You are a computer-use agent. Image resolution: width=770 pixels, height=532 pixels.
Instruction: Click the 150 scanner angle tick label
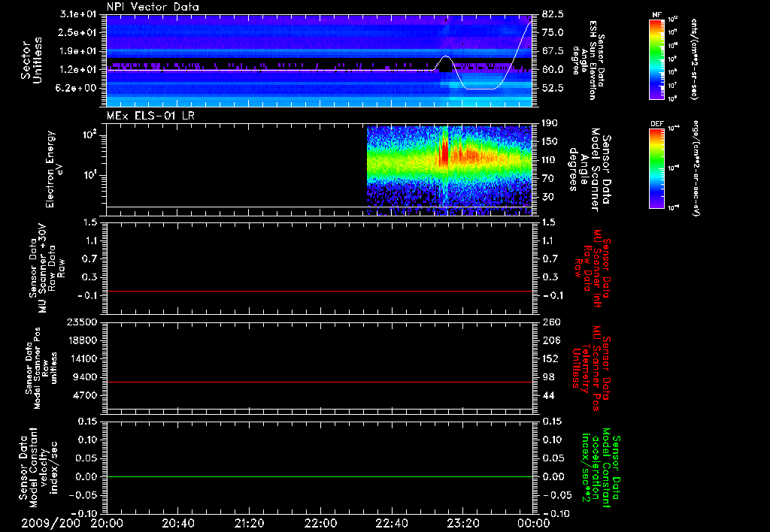[550, 142]
